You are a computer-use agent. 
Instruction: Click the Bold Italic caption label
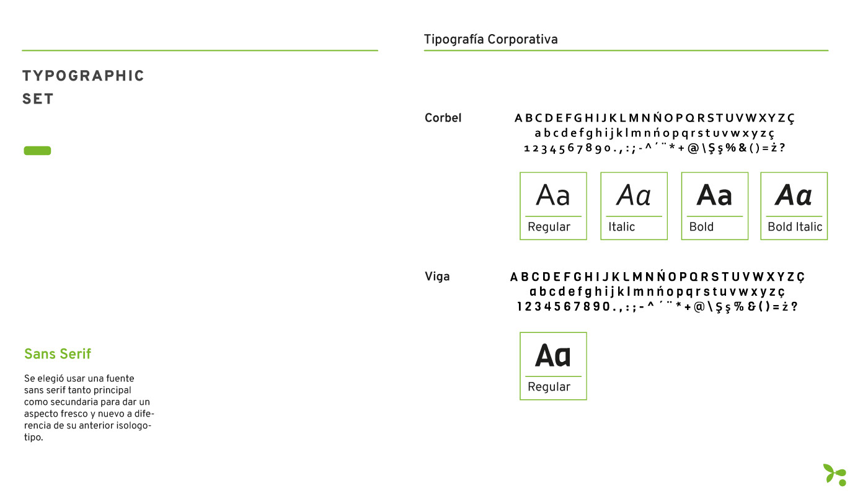pyautogui.click(x=795, y=227)
